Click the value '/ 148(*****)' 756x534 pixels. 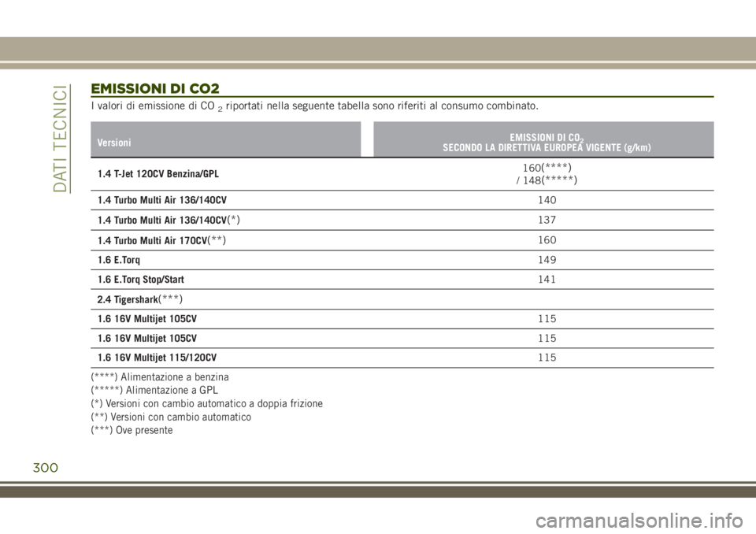[x=547, y=180]
